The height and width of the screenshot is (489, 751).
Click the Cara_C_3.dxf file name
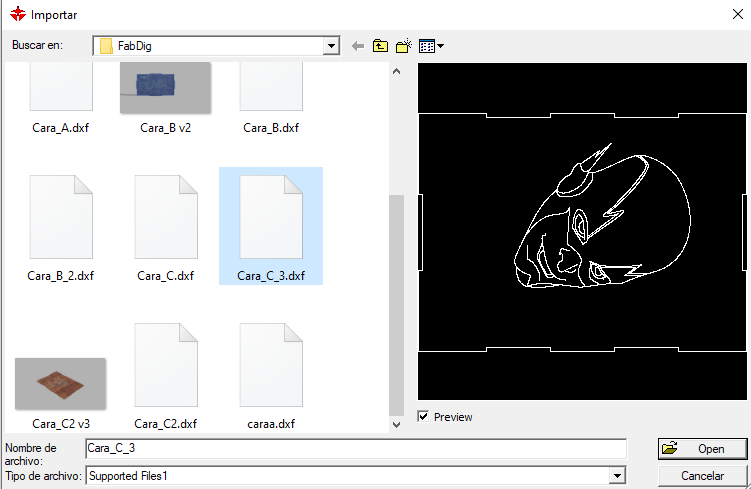click(271, 276)
